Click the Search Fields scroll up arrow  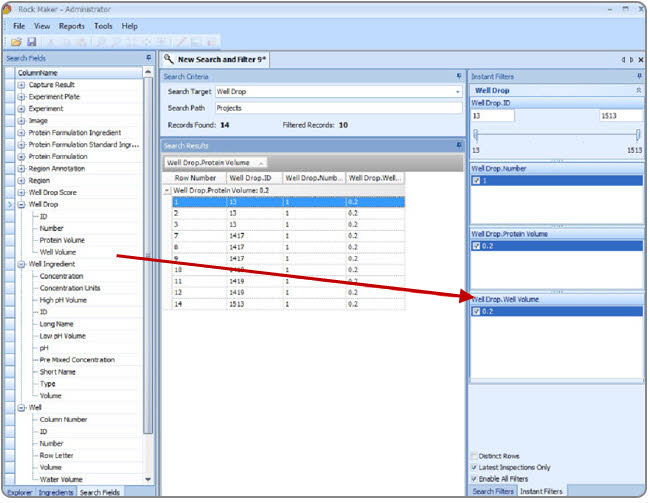click(148, 73)
